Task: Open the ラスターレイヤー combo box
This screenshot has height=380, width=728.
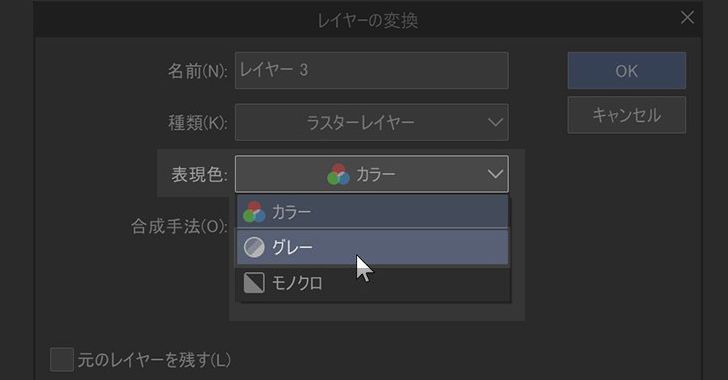Action: 371,123
